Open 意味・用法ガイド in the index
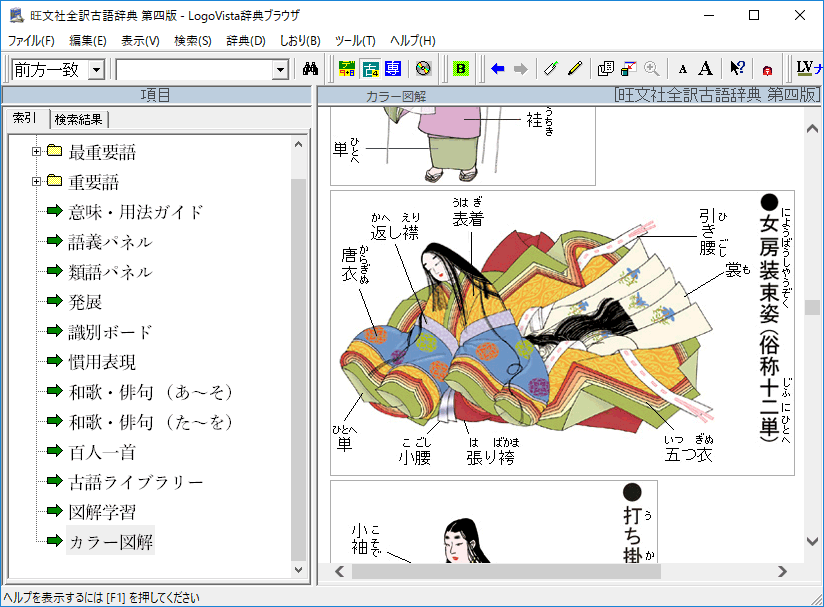This screenshot has width=824, height=607. click(136, 212)
